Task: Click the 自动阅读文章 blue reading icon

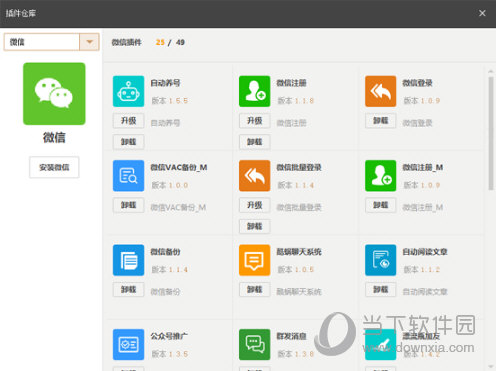Action: [x=380, y=260]
